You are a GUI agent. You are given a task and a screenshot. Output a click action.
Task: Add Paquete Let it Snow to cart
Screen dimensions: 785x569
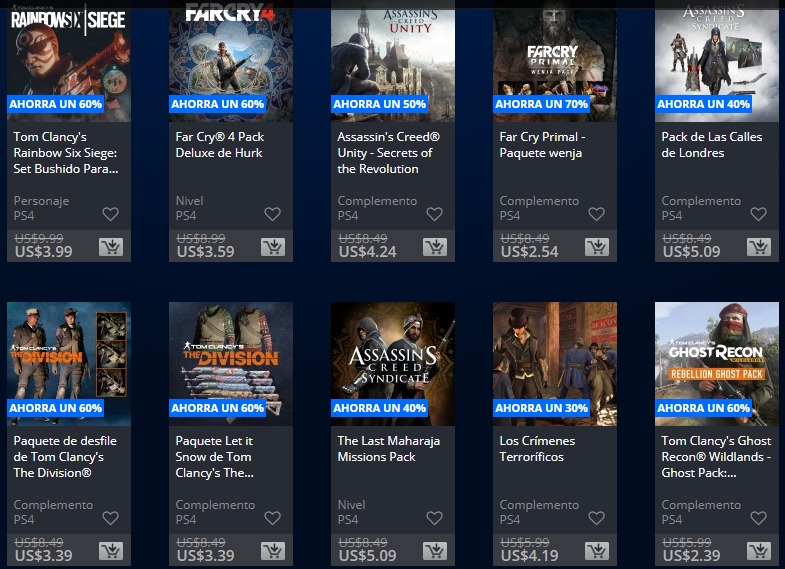(x=273, y=550)
